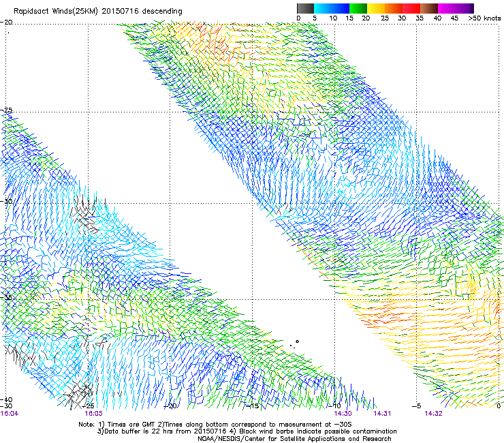The image size is (504, 443).
Task: Select the orange 25–30 knots legend segment
Action: pyautogui.click(x=394, y=8)
